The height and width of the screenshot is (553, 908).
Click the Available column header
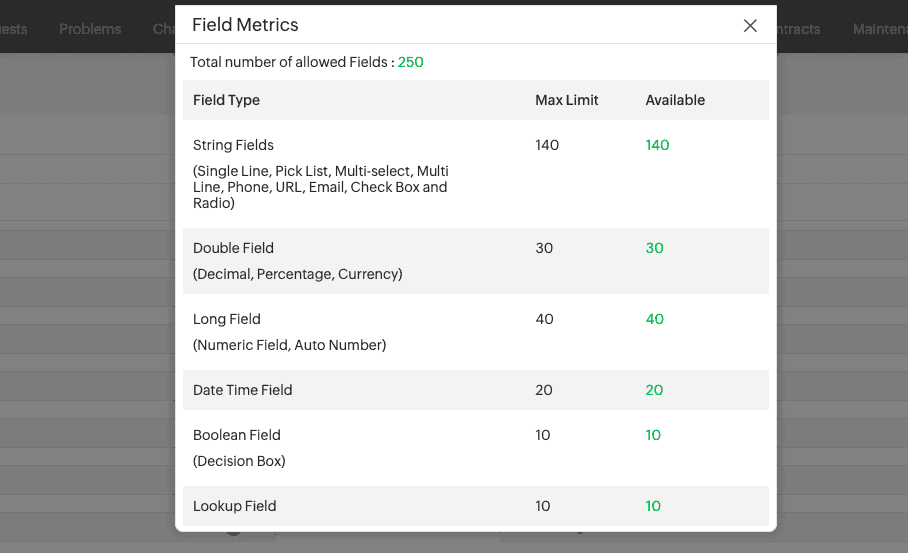click(675, 100)
